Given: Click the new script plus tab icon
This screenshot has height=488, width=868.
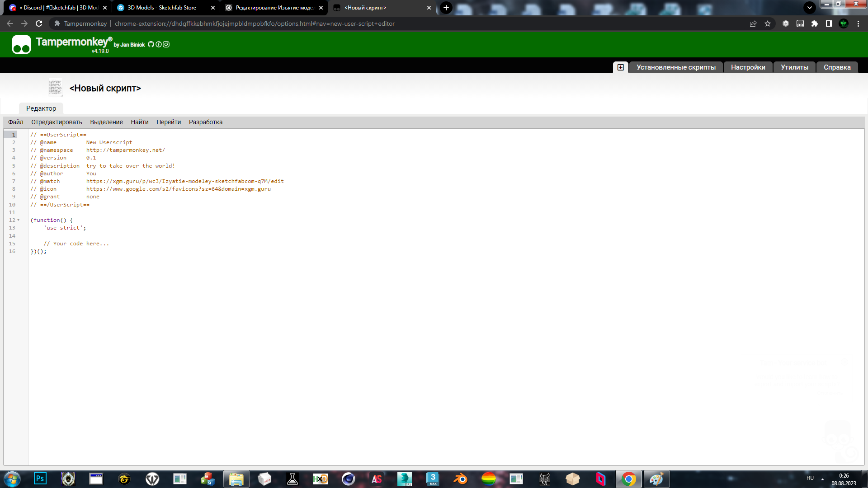Looking at the screenshot, I should 620,67.
